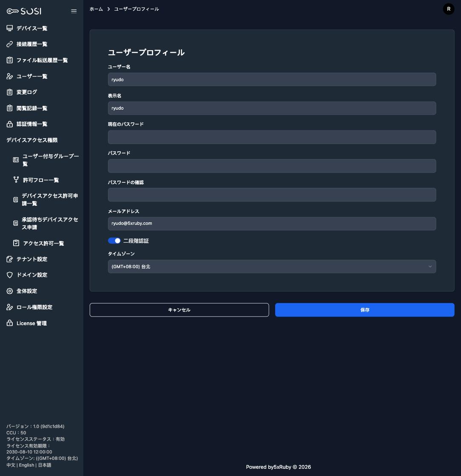461x476 pixels.
Task: Click the SUSI key logo
Action: (x=24, y=11)
